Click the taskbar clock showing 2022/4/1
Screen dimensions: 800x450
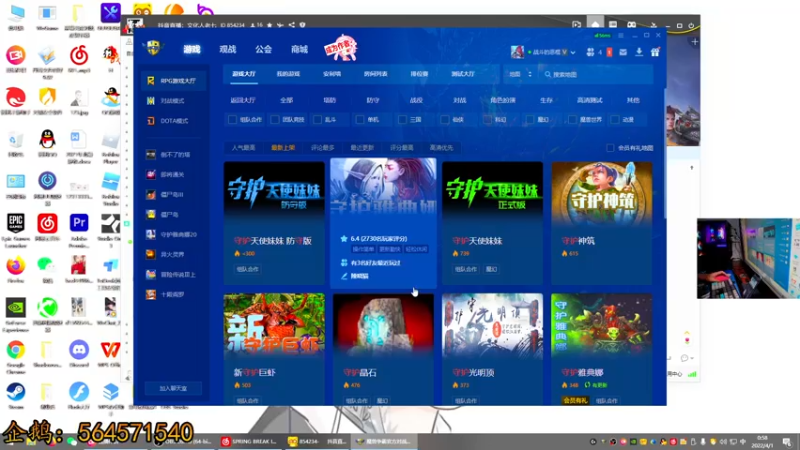click(762, 441)
